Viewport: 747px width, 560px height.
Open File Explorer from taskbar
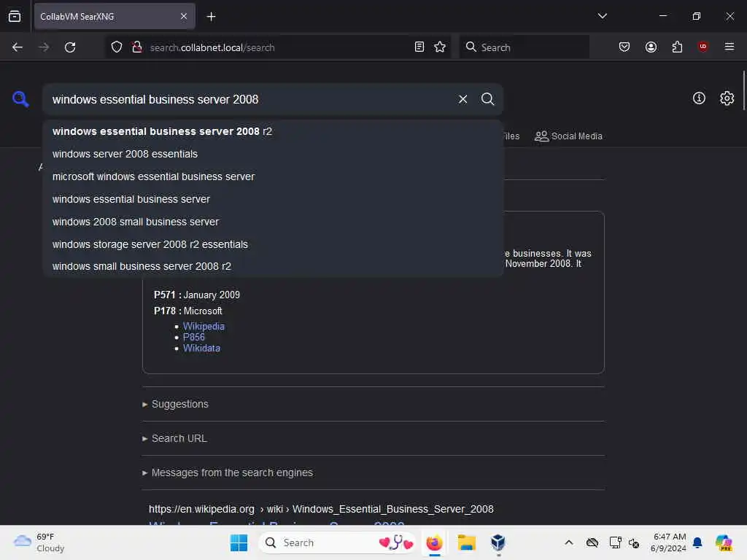point(466,542)
